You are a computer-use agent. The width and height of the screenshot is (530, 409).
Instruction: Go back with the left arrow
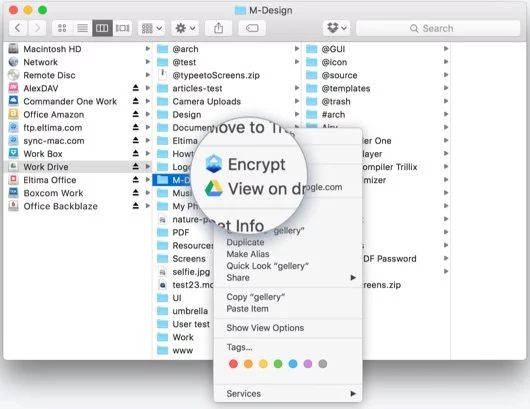pos(18,28)
